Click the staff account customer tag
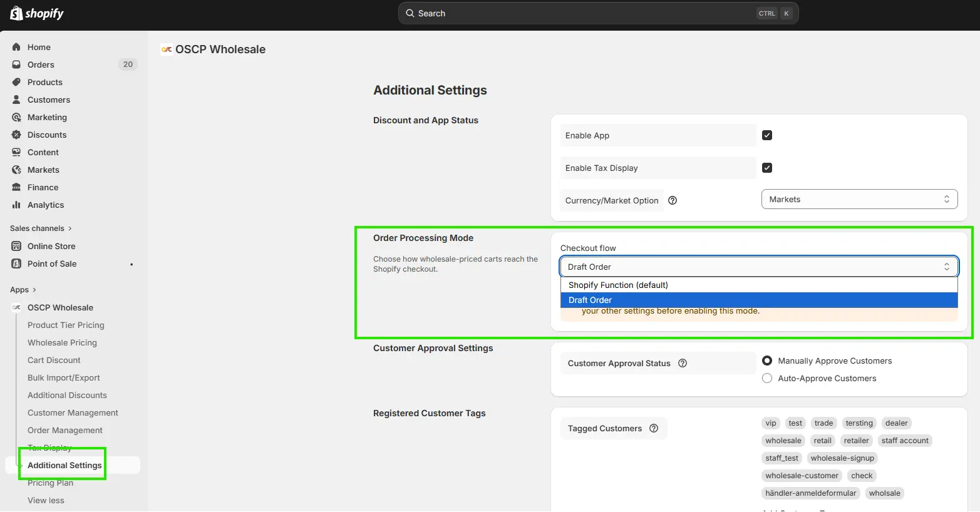This screenshot has height=512, width=980. [905, 441]
